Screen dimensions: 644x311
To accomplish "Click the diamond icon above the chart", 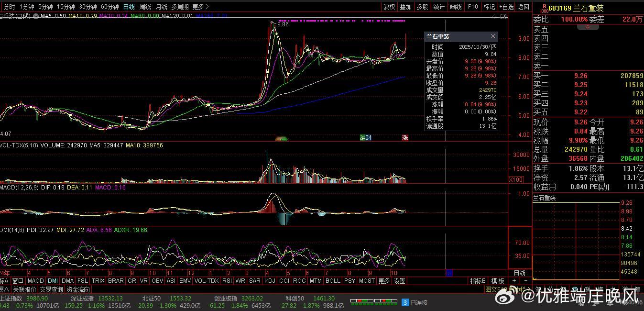I will [495, 16].
